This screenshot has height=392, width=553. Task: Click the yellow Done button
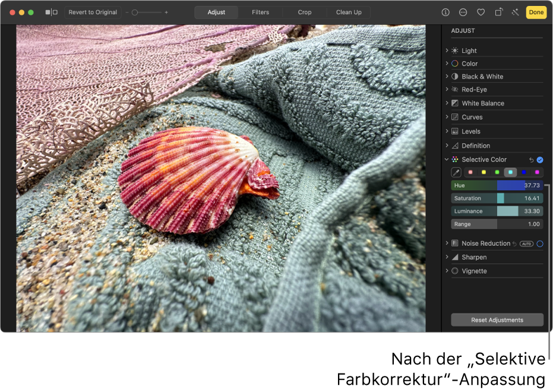536,12
